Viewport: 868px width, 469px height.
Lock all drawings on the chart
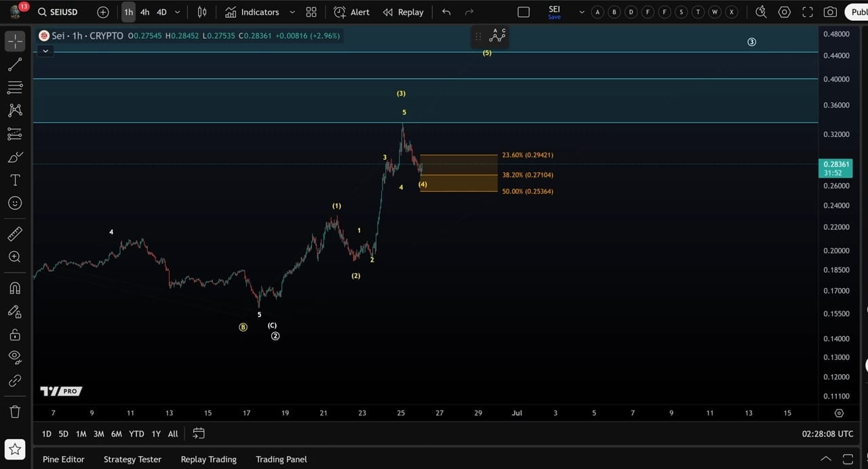[x=15, y=334]
